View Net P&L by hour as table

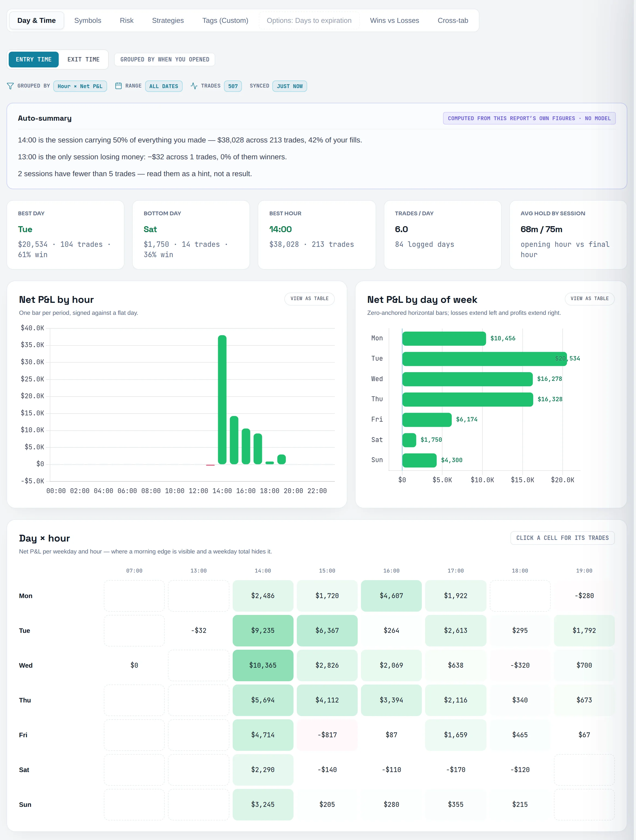[x=310, y=299]
